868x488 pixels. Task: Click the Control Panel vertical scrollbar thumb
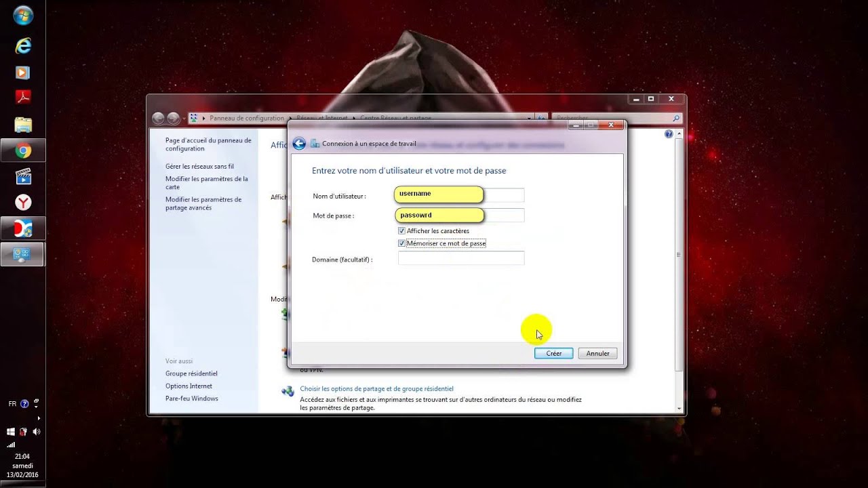coord(679,255)
